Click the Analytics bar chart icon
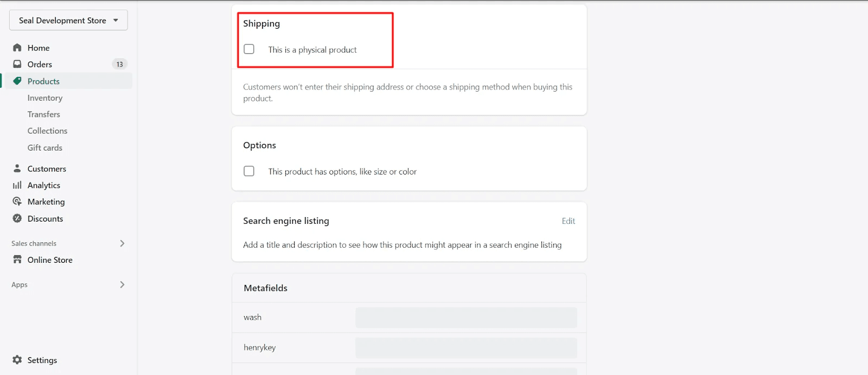 point(17,185)
